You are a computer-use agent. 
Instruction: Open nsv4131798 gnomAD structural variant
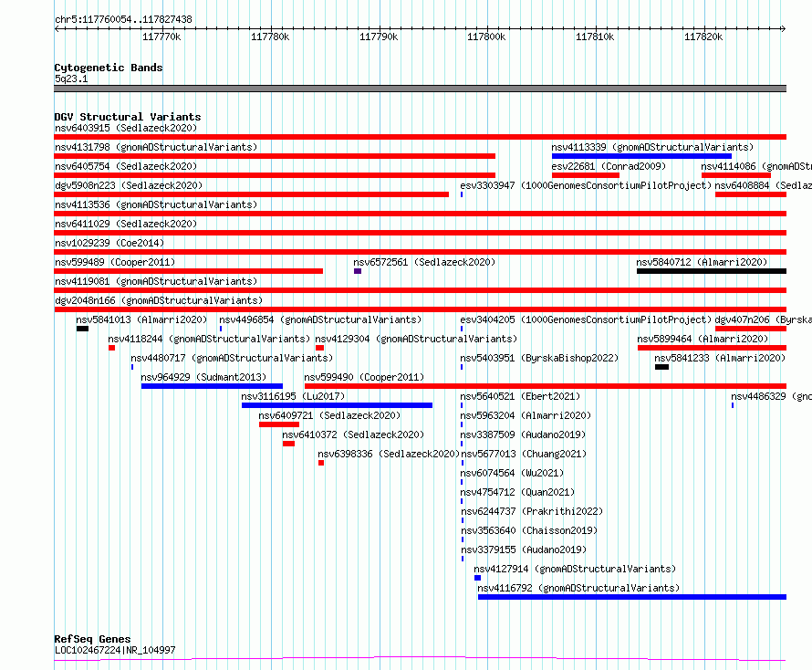(x=156, y=147)
